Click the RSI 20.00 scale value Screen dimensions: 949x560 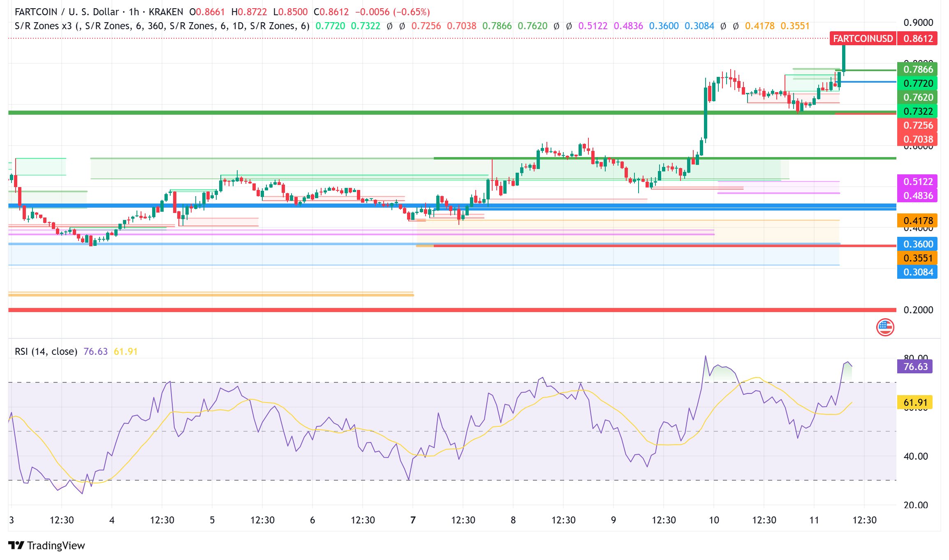pos(916,505)
